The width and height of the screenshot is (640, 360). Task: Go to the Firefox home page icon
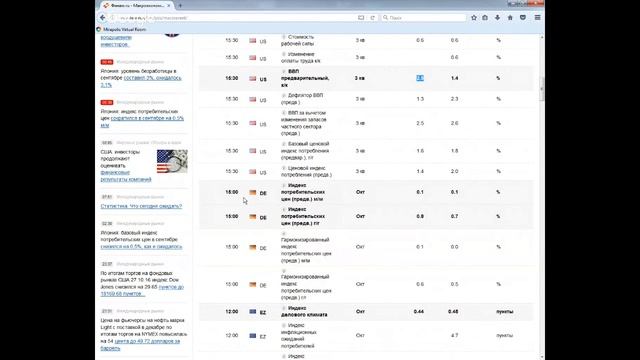(510, 18)
